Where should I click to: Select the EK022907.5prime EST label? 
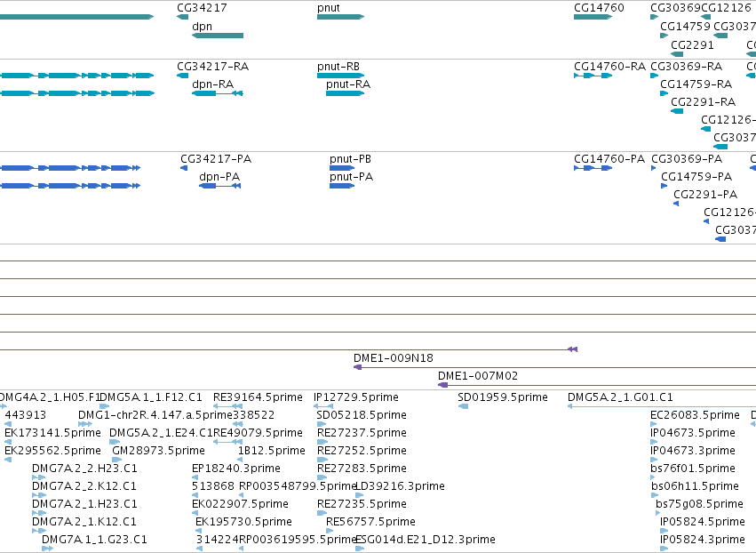(240, 505)
